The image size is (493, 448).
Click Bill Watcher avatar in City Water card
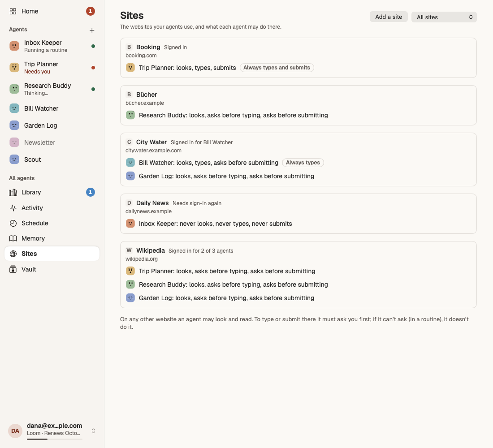coord(130,163)
